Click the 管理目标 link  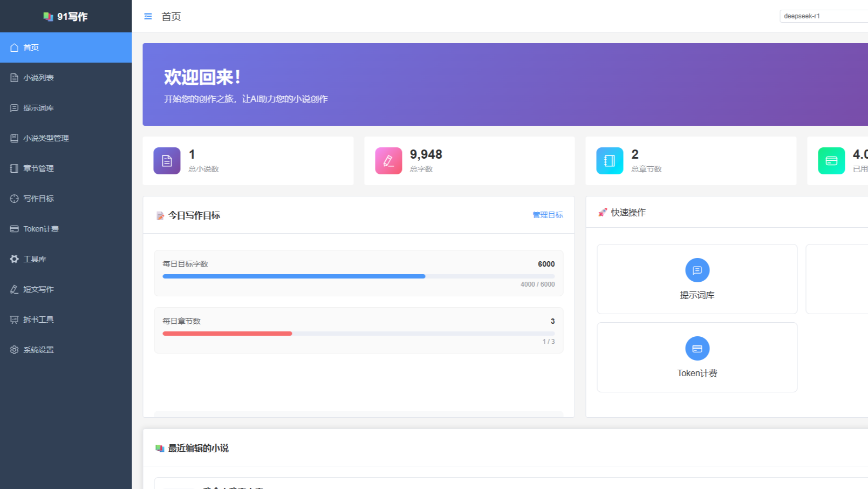[547, 214]
